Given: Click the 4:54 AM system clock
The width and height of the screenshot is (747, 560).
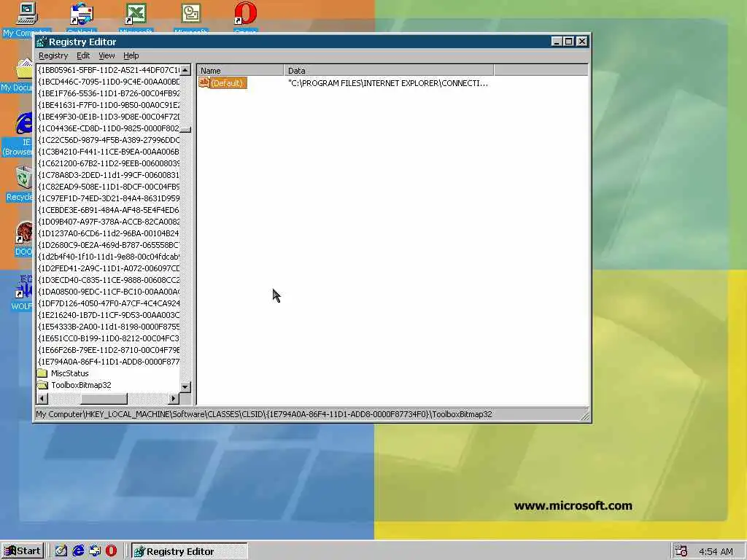Looking at the screenshot, I should coord(716,551).
